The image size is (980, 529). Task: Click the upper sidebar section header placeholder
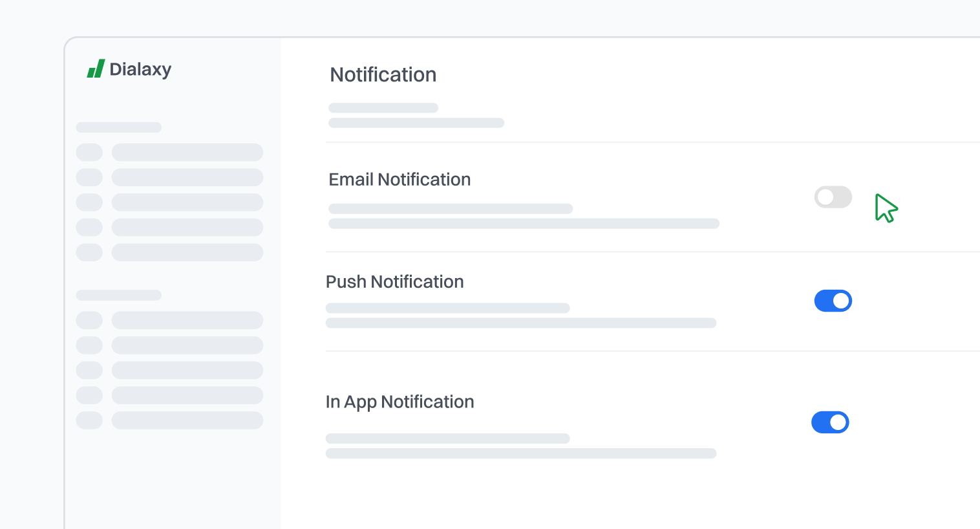[x=118, y=127]
